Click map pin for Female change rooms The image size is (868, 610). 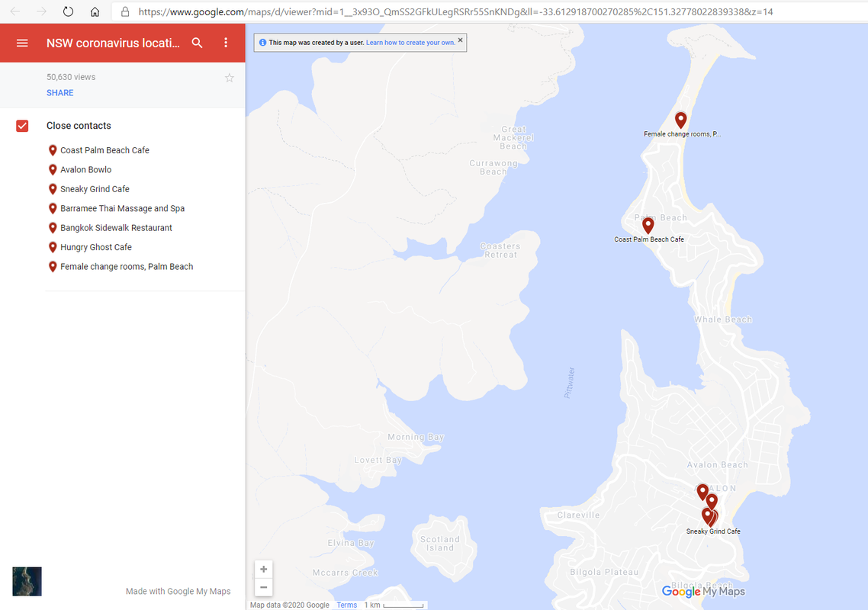point(681,120)
